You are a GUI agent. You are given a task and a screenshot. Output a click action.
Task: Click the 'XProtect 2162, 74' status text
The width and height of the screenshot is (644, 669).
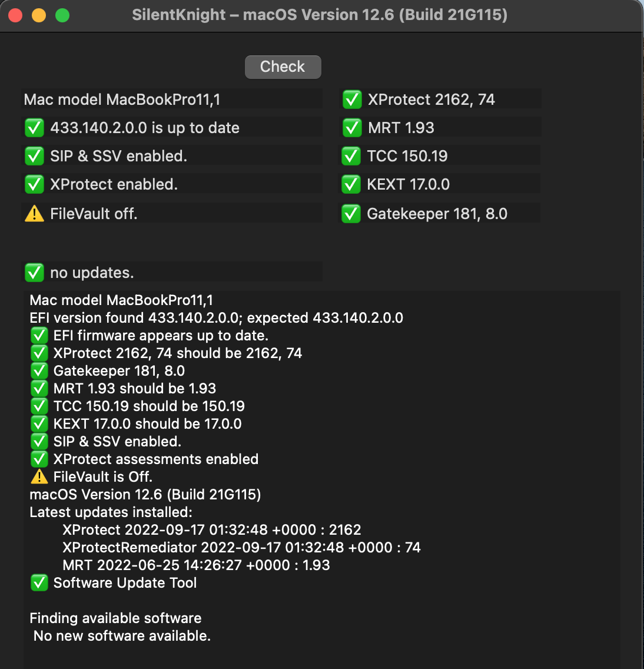tap(431, 100)
